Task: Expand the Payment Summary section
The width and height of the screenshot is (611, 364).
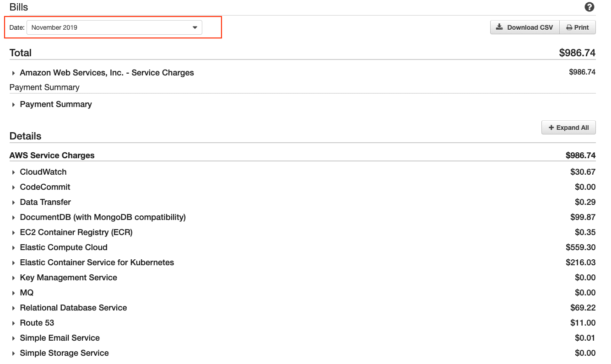Action: 55,104
